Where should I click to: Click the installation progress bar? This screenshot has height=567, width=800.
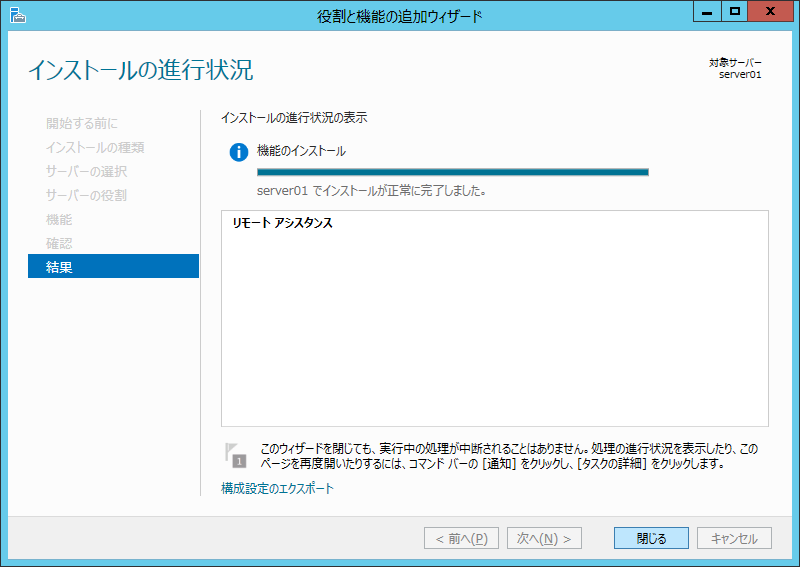click(452, 172)
